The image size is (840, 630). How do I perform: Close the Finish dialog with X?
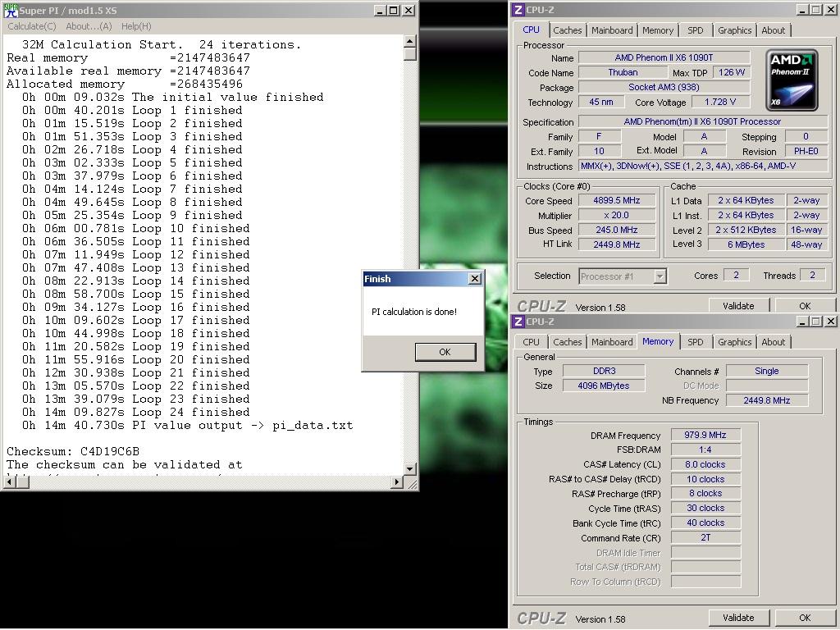coord(475,279)
